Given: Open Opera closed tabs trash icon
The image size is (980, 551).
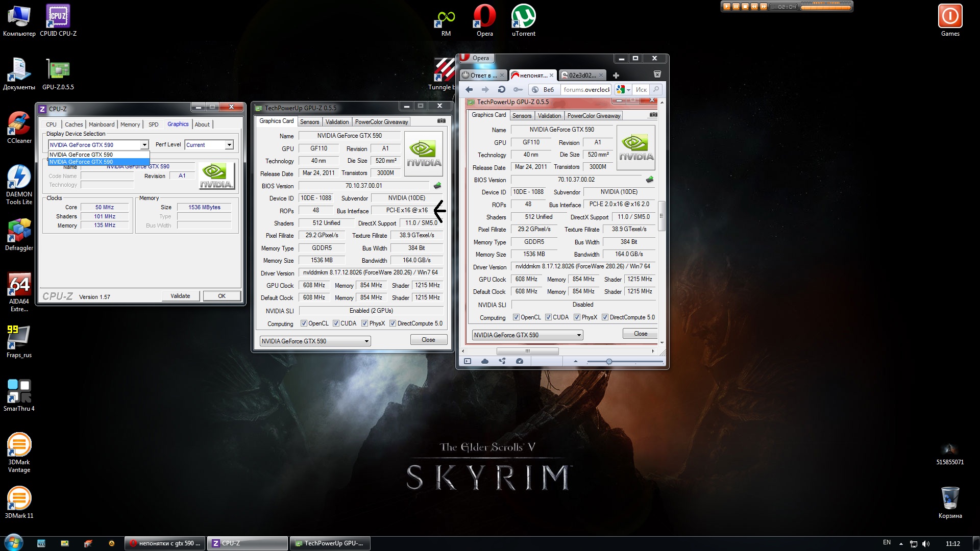Looking at the screenshot, I should pyautogui.click(x=657, y=75).
